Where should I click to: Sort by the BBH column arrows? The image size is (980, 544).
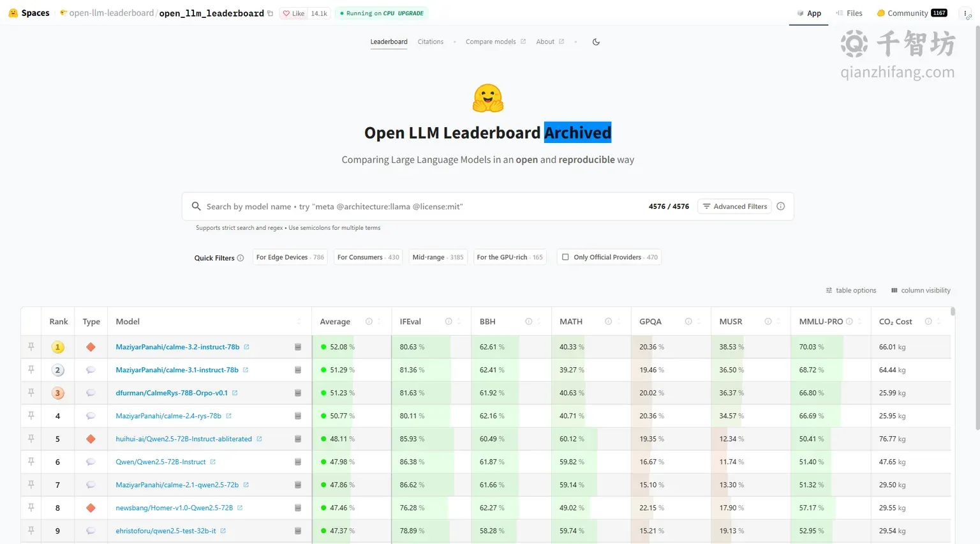coord(539,321)
